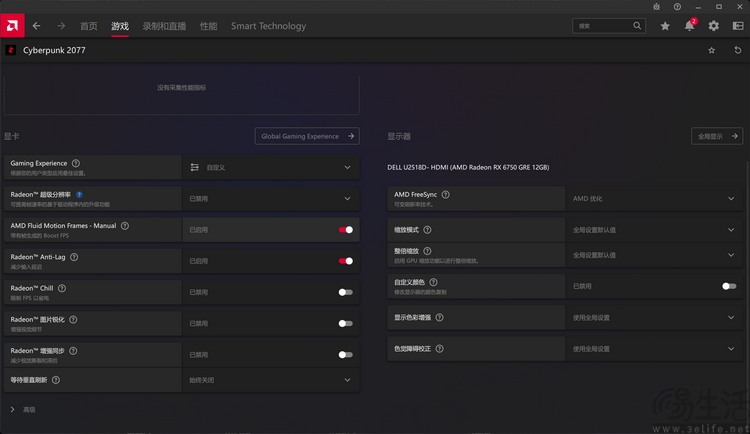Open Global Gaming Experience button
The width and height of the screenshot is (750, 434).
(307, 136)
